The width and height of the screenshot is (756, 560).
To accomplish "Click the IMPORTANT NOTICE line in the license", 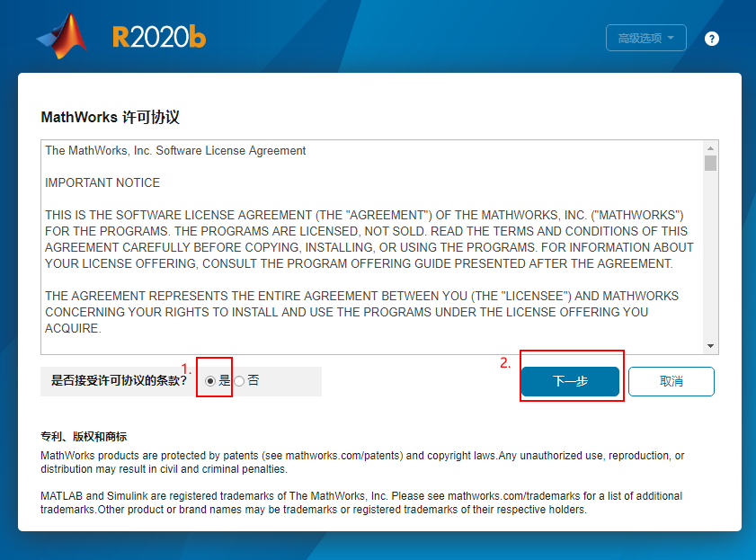I will coord(102,182).
